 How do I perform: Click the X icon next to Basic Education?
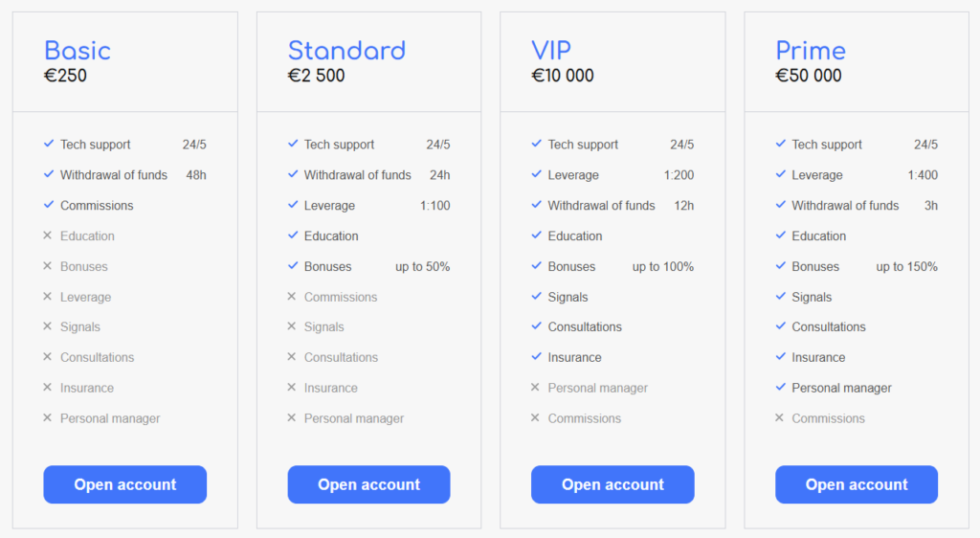pyautogui.click(x=48, y=235)
